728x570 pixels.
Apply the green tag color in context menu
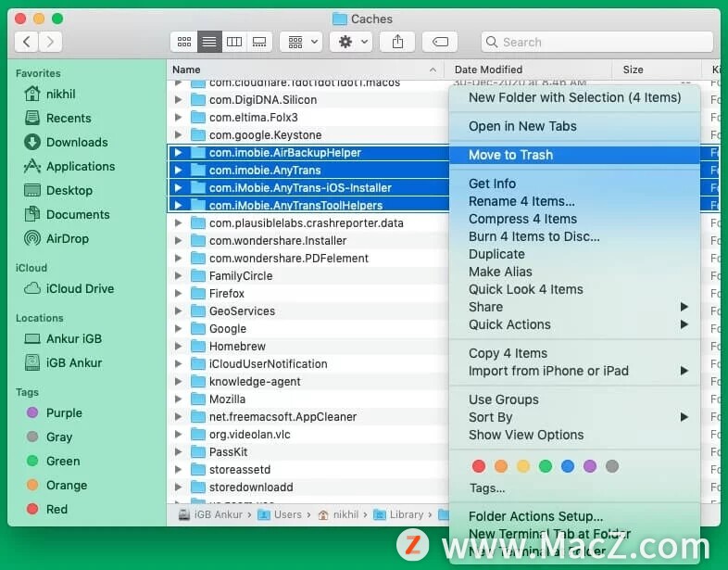(x=546, y=466)
